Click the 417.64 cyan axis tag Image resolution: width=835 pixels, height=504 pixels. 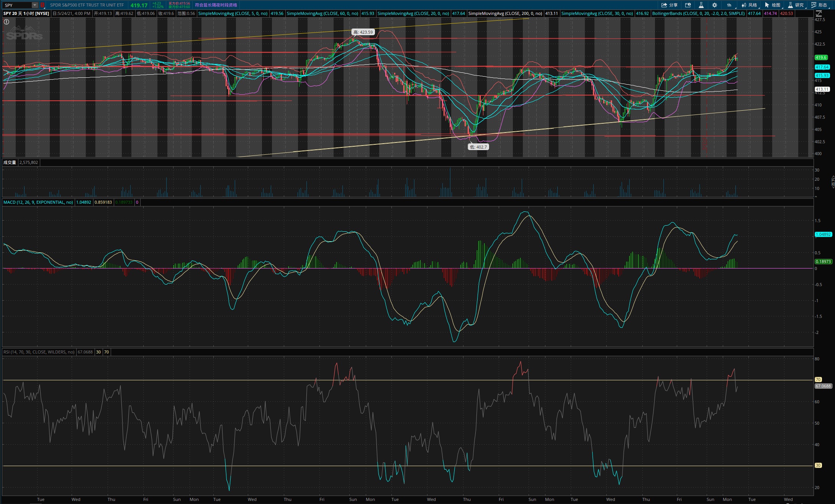tap(822, 67)
